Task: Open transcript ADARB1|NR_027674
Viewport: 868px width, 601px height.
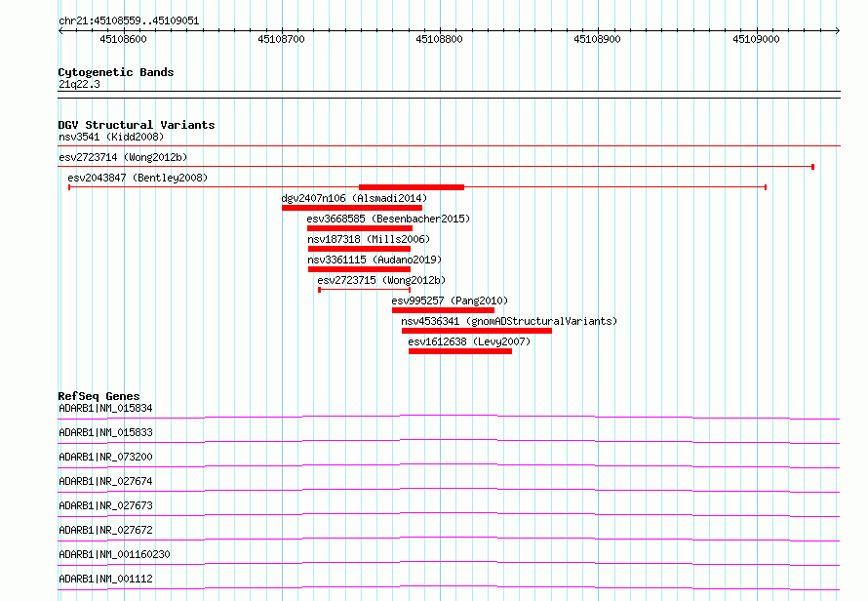Action: click(x=105, y=481)
